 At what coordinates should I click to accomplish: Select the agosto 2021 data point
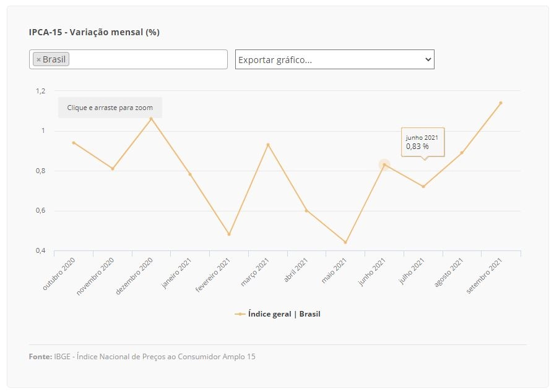click(462, 153)
